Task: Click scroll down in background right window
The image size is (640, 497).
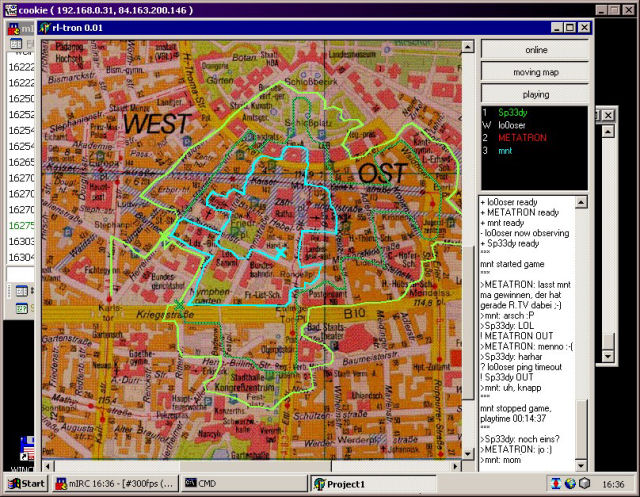Action: [x=608, y=356]
